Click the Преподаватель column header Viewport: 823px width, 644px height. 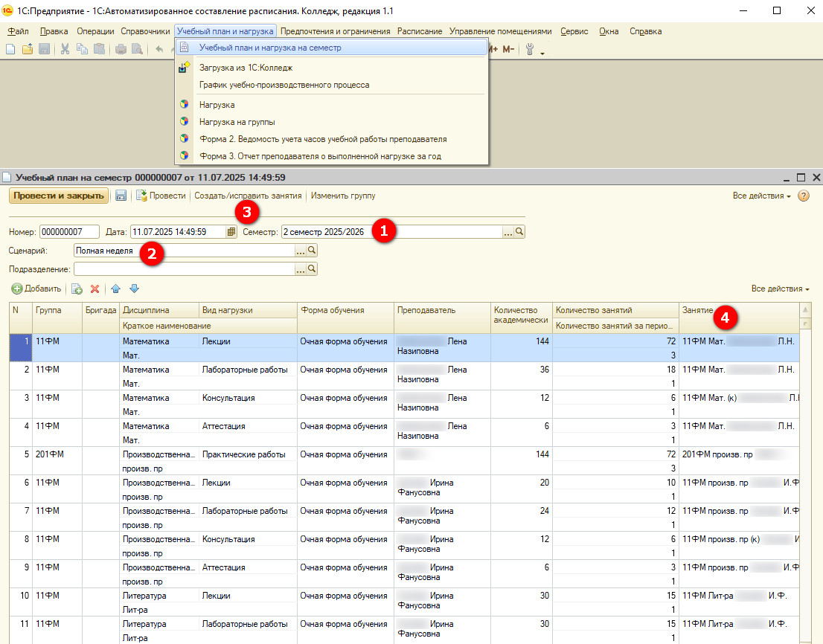point(442,318)
